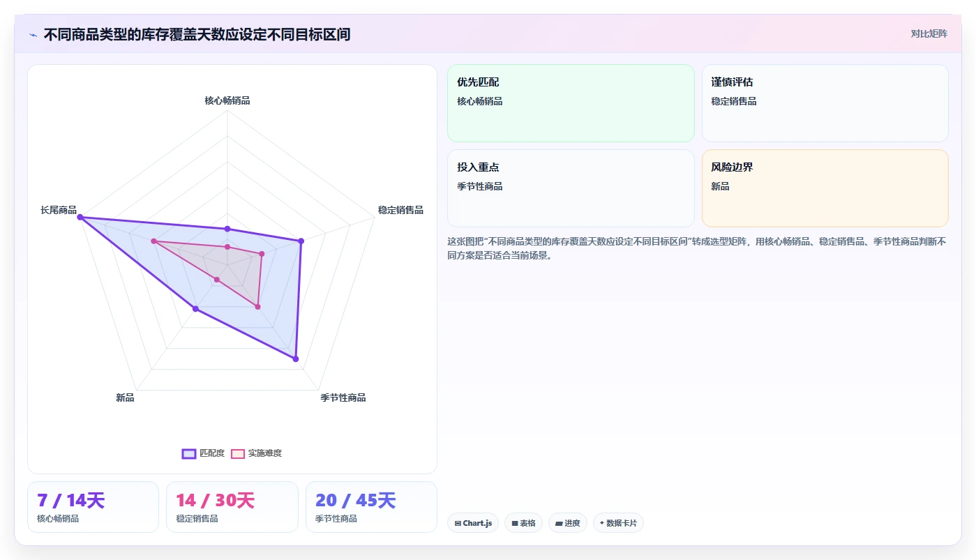Viewport: 976px width, 560px height.
Task: Click the 季节性商品 radar axis label
Action: (x=343, y=398)
